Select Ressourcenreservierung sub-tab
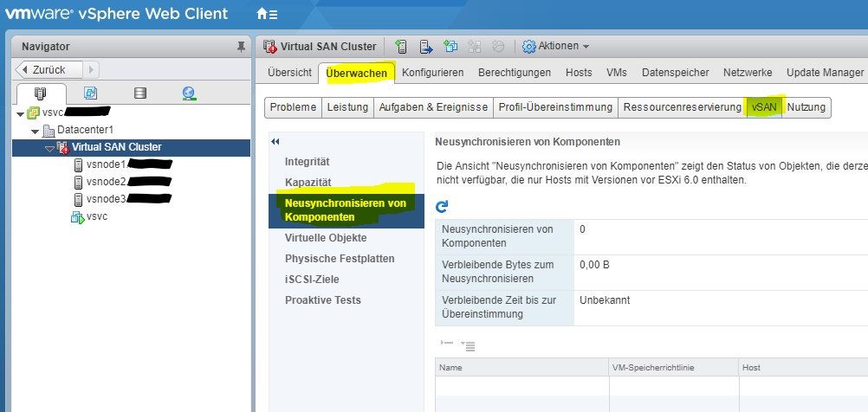The height and width of the screenshot is (412, 868). pyautogui.click(x=682, y=107)
